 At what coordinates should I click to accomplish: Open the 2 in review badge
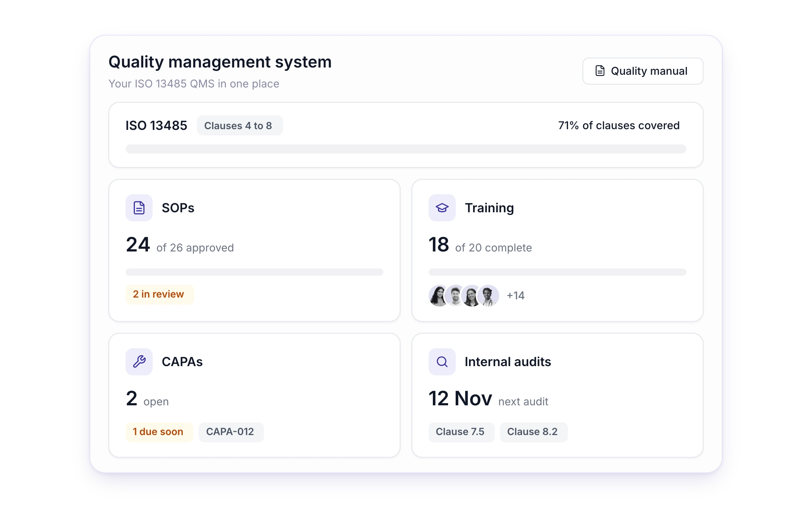pyautogui.click(x=159, y=294)
